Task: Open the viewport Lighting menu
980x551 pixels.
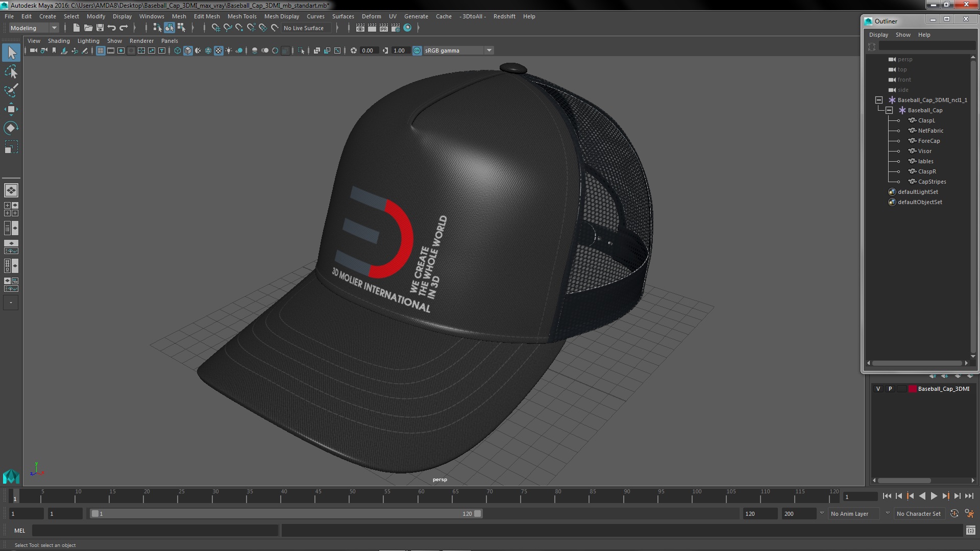Action: pos(88,41)
